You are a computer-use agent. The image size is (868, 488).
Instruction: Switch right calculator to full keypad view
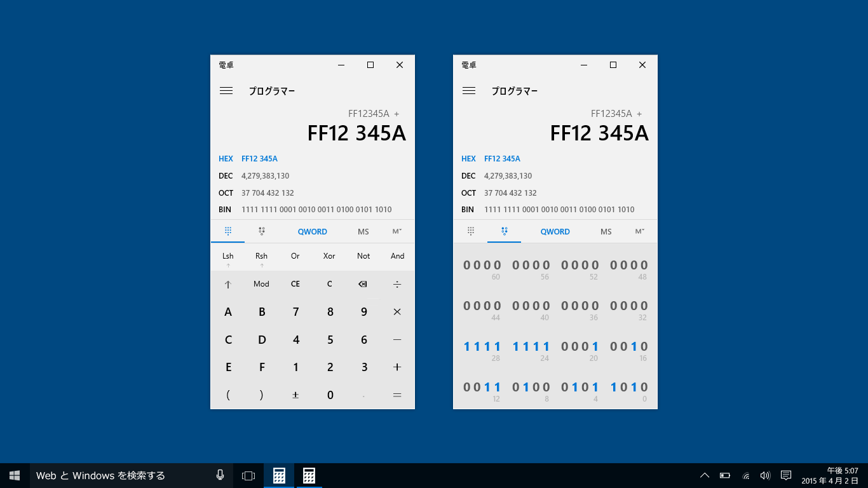pos(470,231)
